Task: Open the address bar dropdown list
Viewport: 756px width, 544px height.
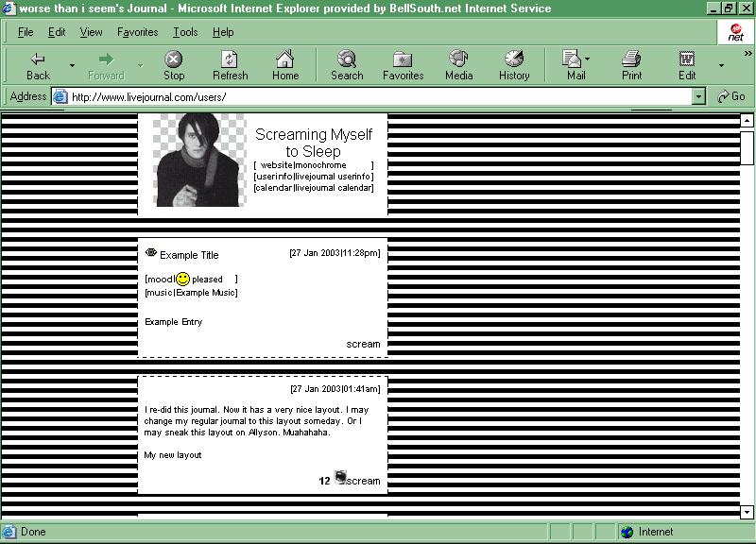Action: (698, 97)
